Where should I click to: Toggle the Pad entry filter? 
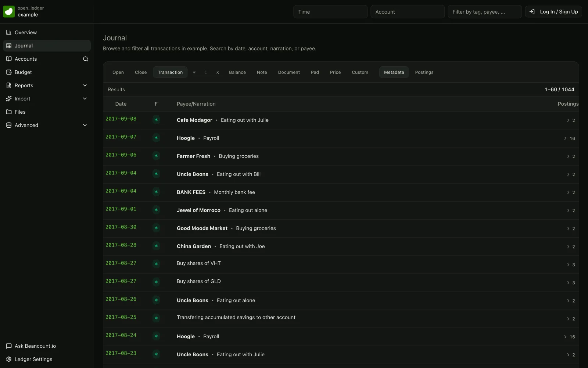[315, 72]
